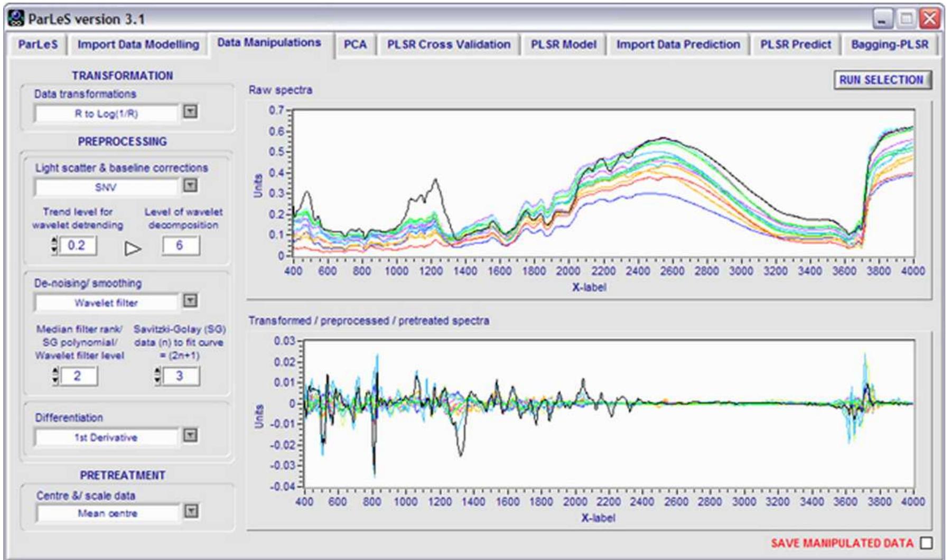Minimize the ParLeS window
Image resolution: width=952 pixels, height=560 pixels.
(x=882, y=20)
